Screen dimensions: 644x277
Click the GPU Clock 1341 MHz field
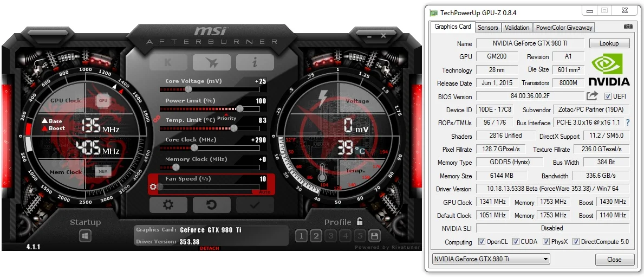point(492,202)
